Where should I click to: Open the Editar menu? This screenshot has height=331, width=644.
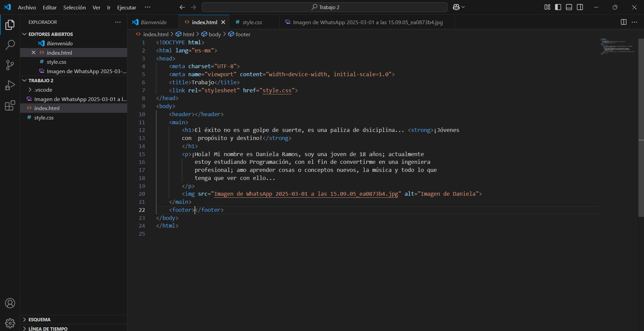pos(50,7)
